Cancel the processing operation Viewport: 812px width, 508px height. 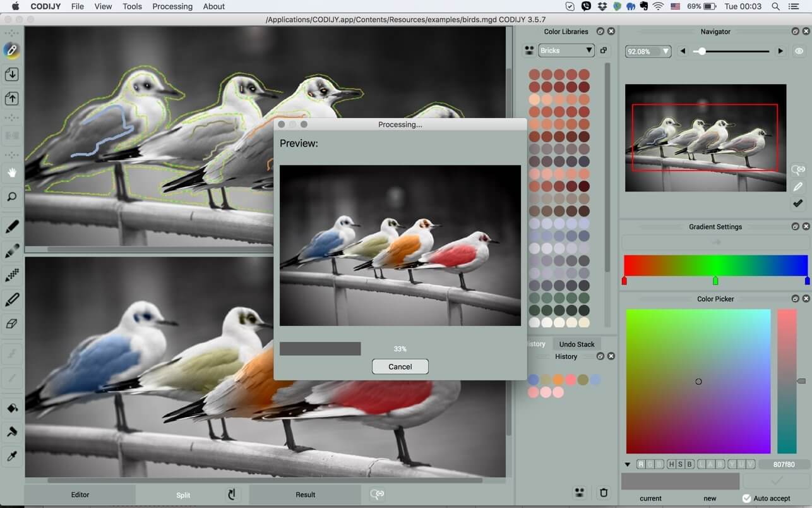tap(400, 366)
